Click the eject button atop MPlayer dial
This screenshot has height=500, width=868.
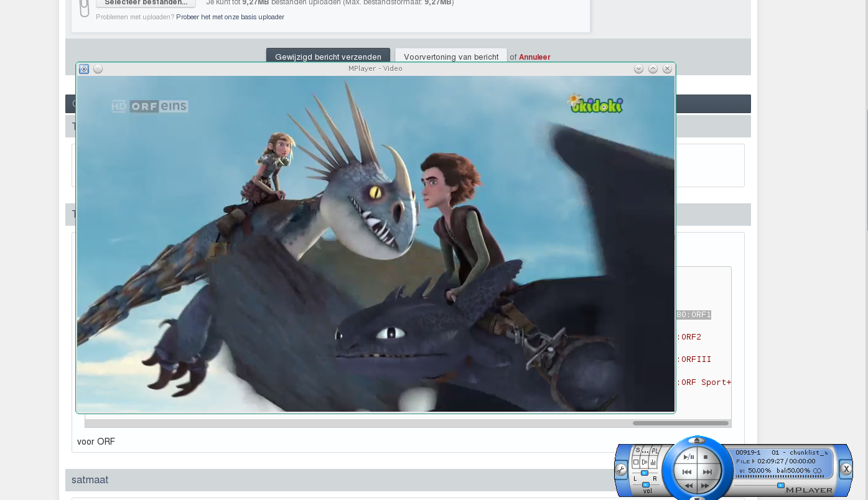click(697, 440)
